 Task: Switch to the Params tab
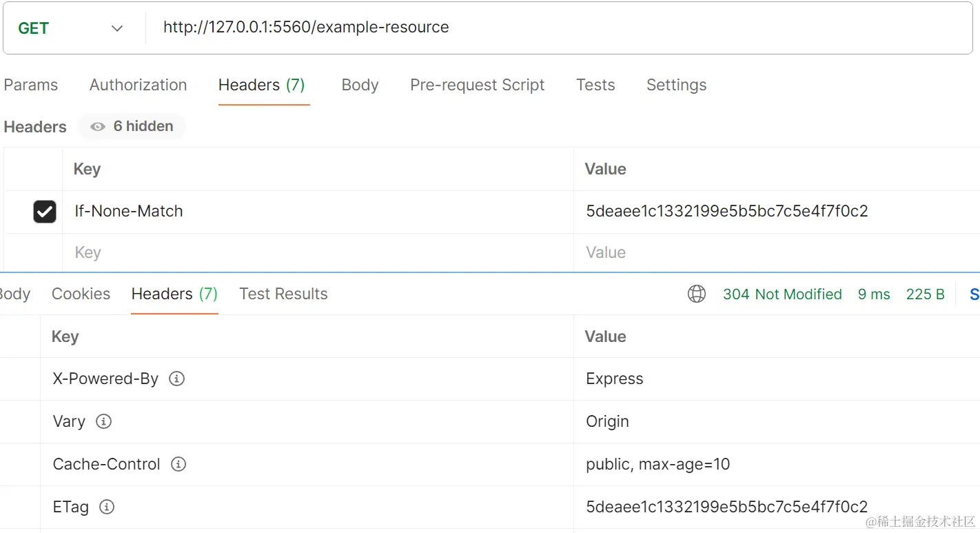coord(31,85)
